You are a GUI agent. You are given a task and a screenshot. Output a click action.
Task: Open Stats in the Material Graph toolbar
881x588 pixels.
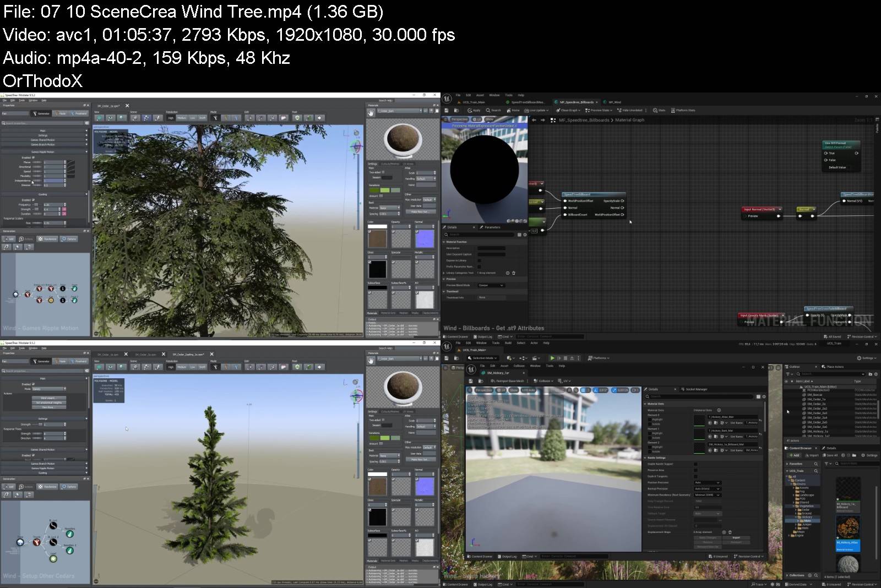pos(659,110)
